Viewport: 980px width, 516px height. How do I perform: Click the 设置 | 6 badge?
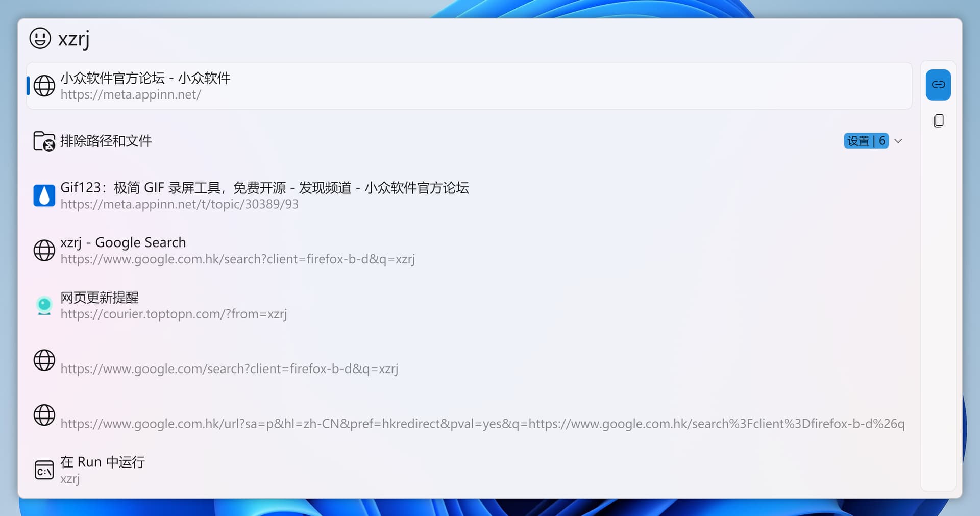[x=866, y=141]
